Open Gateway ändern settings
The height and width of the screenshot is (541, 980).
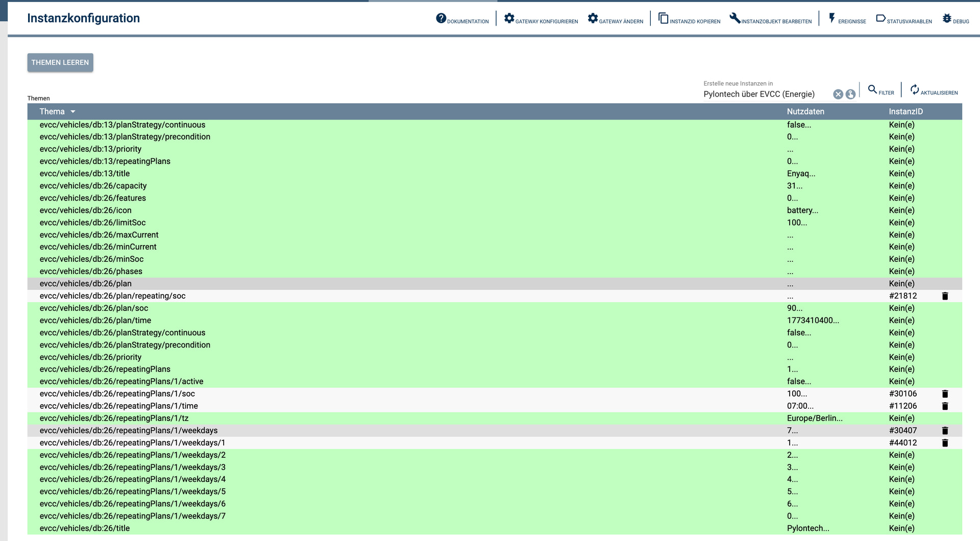[x=593, y=18]
